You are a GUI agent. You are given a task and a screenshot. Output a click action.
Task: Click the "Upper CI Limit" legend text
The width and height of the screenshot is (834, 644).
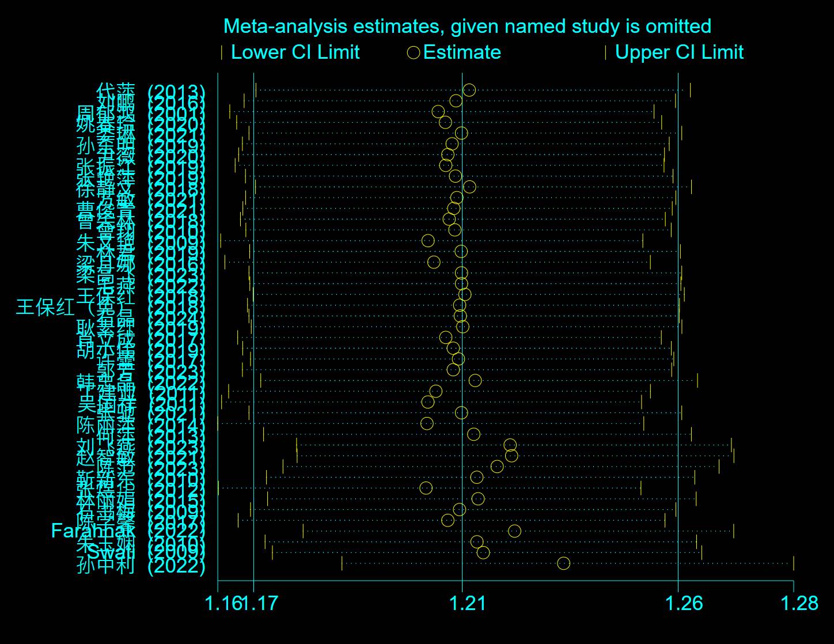(679, 52)
